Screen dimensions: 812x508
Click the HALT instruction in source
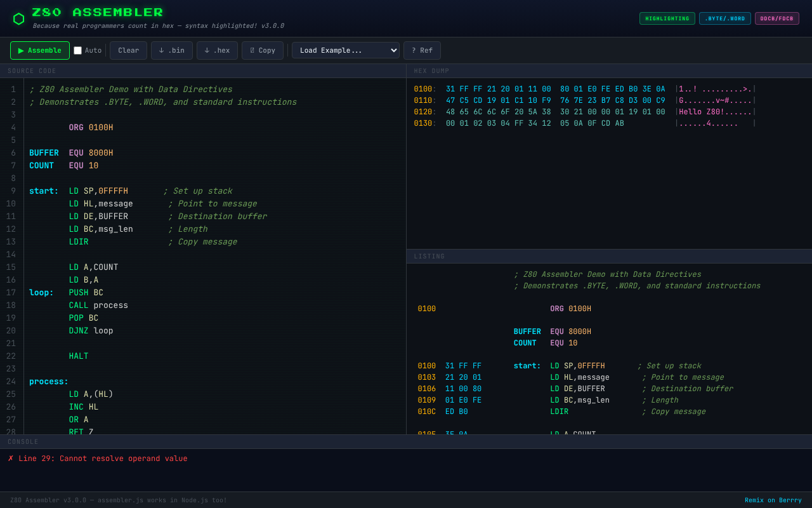click(x=79, y=356)
